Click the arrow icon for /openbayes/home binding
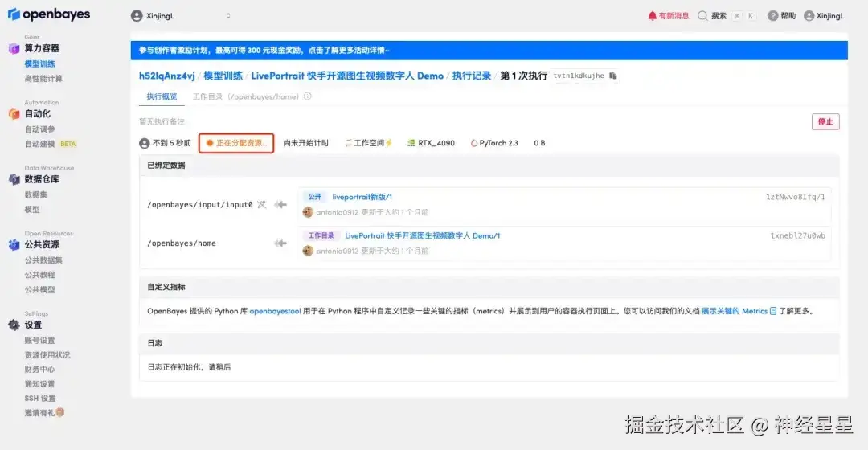Image resolution: width=868 pixels, height=450 pixels. pyautogui.click(x=280, y=243)
